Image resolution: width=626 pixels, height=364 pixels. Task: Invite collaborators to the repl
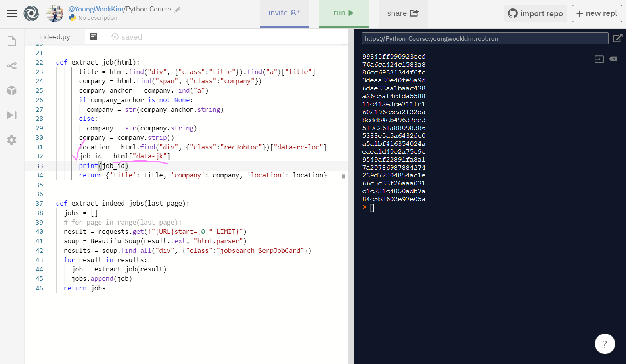(x=284, y=13)
